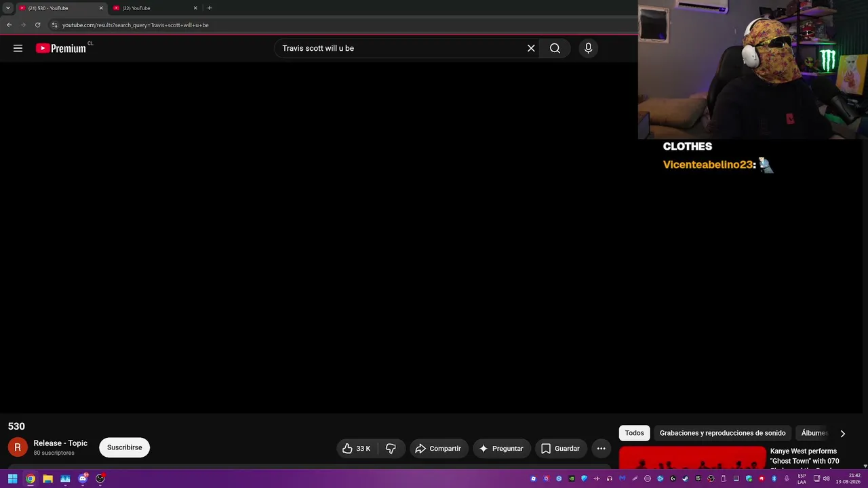Viewport: 868px width, 488px height.
Task: Switch to the '(22) YouTube' tab
Action: [155, 8]
